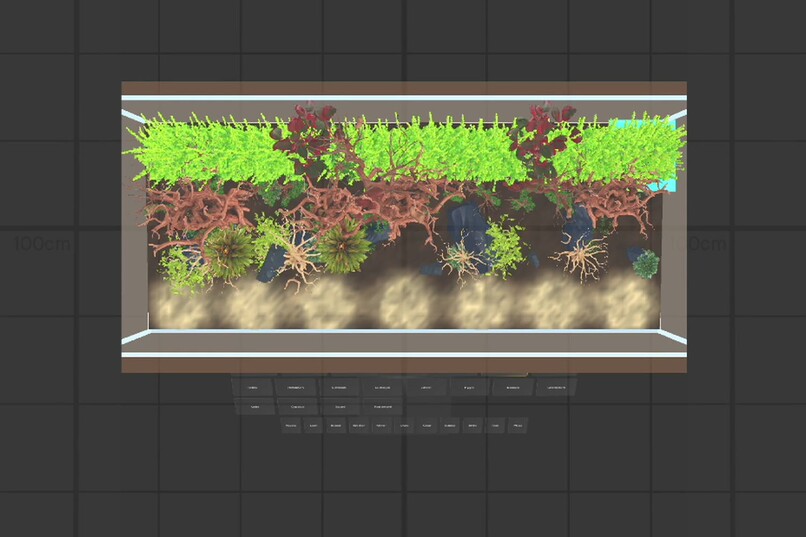Viewport: 806px width, 537px height.
Task: Toggle the Sides button starting the second row
Action: pos(255,406)
